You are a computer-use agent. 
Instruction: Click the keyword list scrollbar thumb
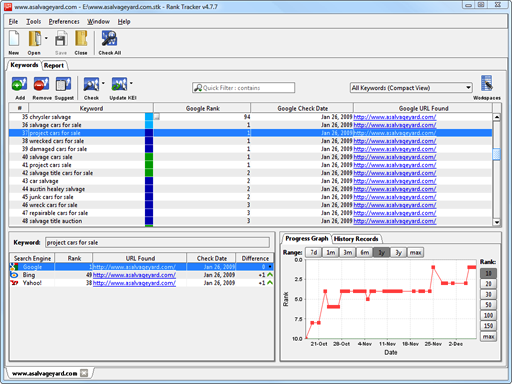pyautogui.click(x=497, y=154)
